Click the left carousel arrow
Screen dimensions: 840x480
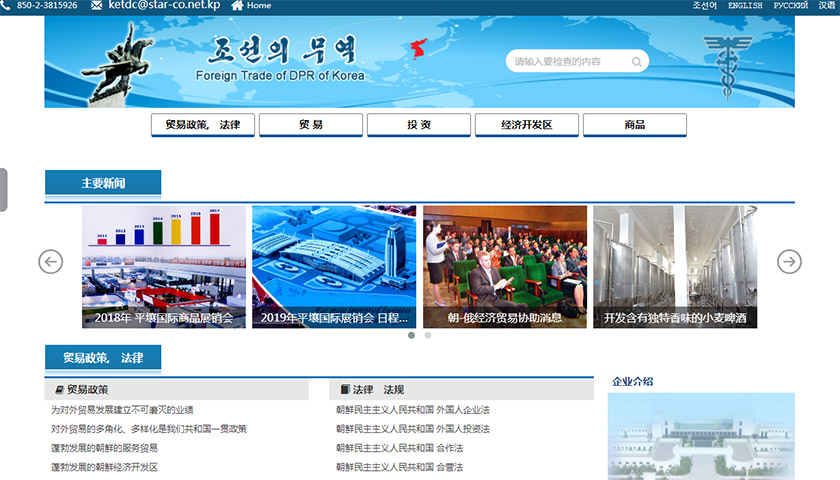pyautogui.click(x=50, y=262)
